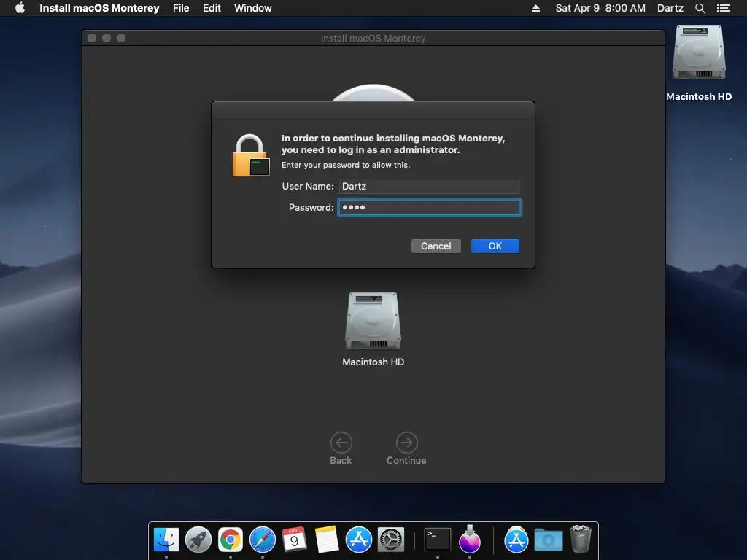This screenshot has width=747, height=560.
Task: Open App Store icon beside Downloads folder
Action: 516,540
